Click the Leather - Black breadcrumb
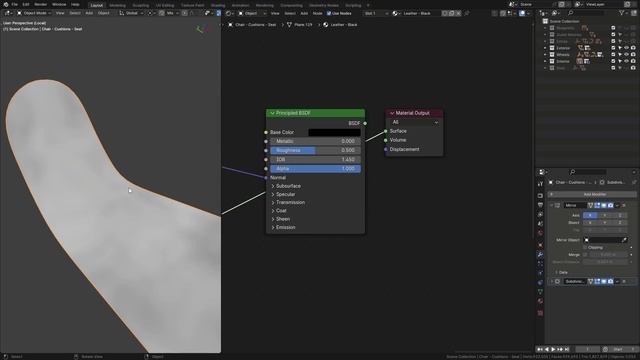This screenshot has width=640, height=360. coord(340,25)
